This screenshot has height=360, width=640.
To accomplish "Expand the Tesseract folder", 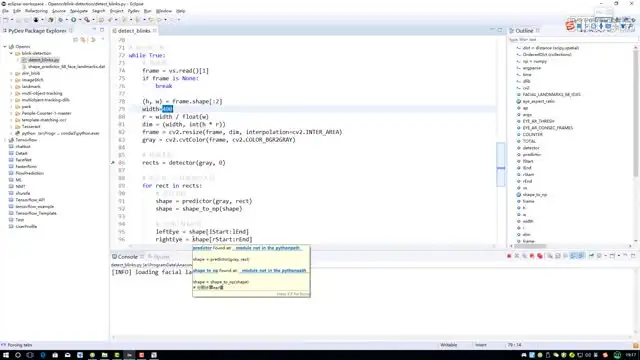I will pyautogui.click(x=11, y=127).
